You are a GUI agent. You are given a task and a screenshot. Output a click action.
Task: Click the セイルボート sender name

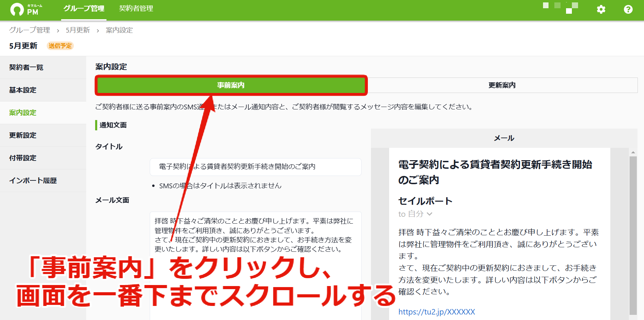[x=425, y=201]
